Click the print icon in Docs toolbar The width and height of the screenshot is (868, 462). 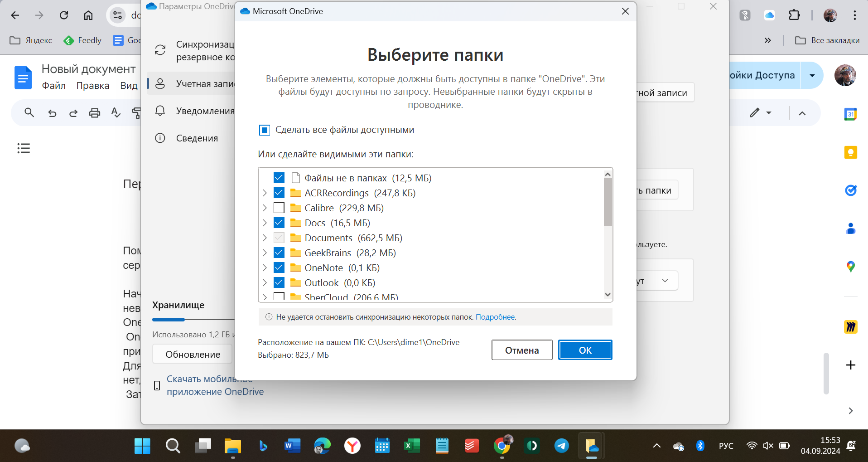pyautogui.click(x=94, y=113)
